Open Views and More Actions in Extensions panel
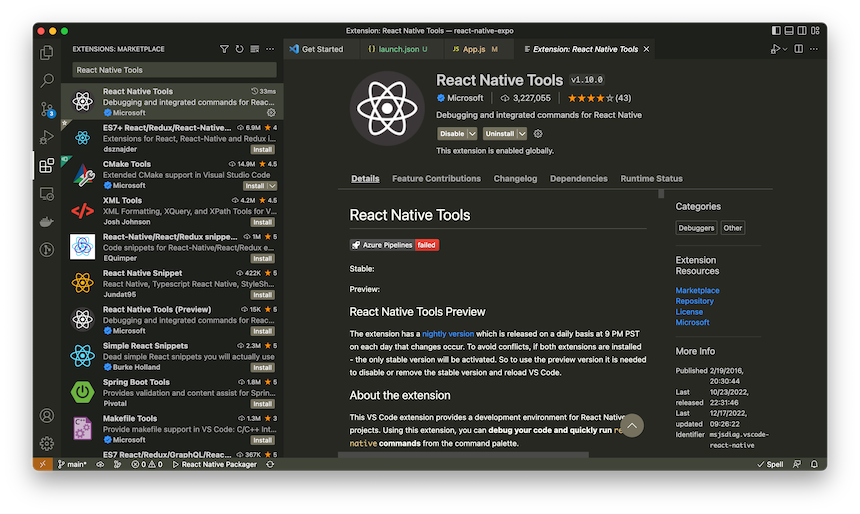 tap(270, 49)
